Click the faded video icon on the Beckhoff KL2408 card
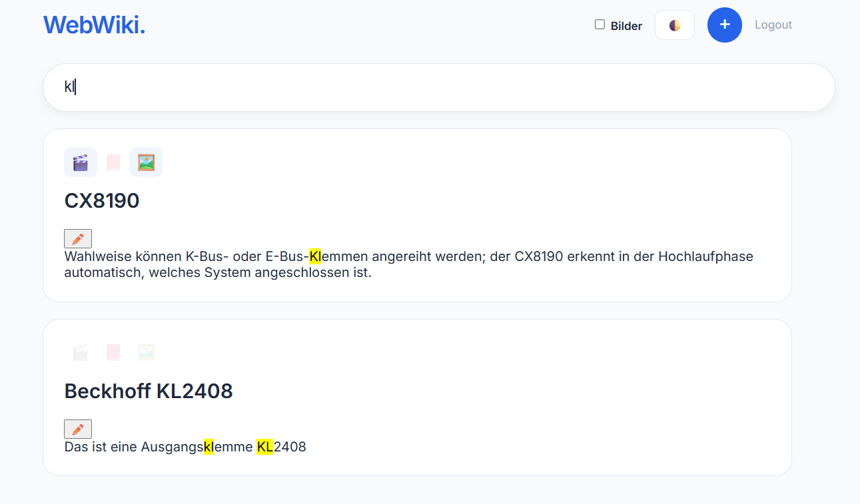The width and height of the screenshot is (860, 504). pyautogui.click(x=81, y=352)
